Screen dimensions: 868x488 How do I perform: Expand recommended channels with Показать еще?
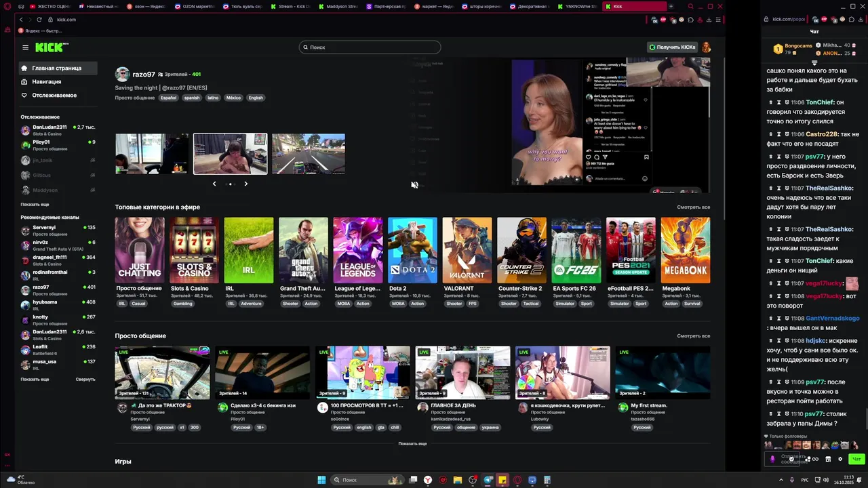35,379
